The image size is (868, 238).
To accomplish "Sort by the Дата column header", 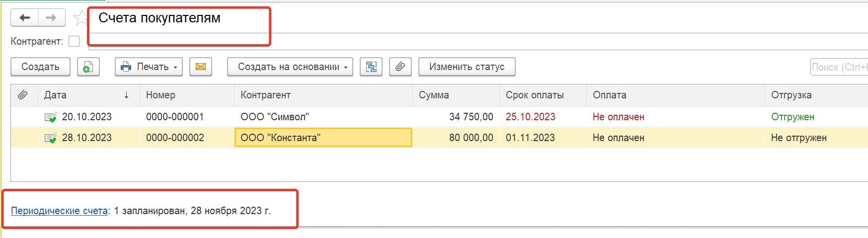I will (x=88, y=95).
